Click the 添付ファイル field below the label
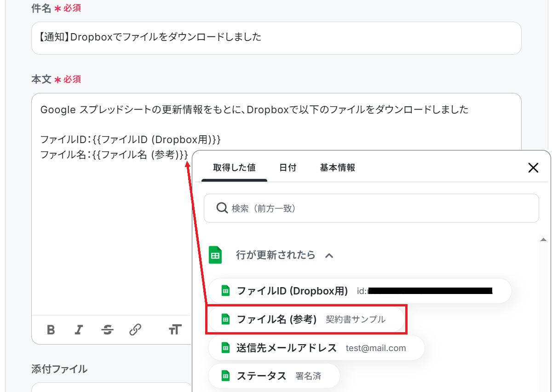The image size is (552, 392). click(111, 387)
